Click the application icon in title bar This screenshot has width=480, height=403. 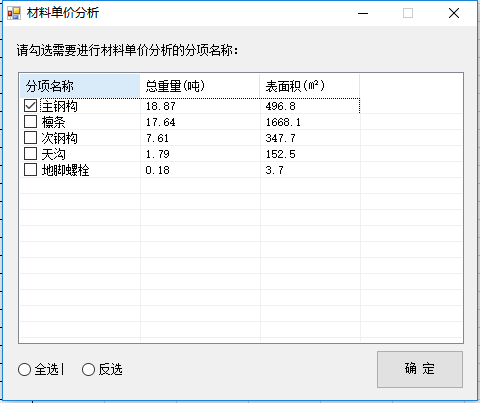point(14,13)
